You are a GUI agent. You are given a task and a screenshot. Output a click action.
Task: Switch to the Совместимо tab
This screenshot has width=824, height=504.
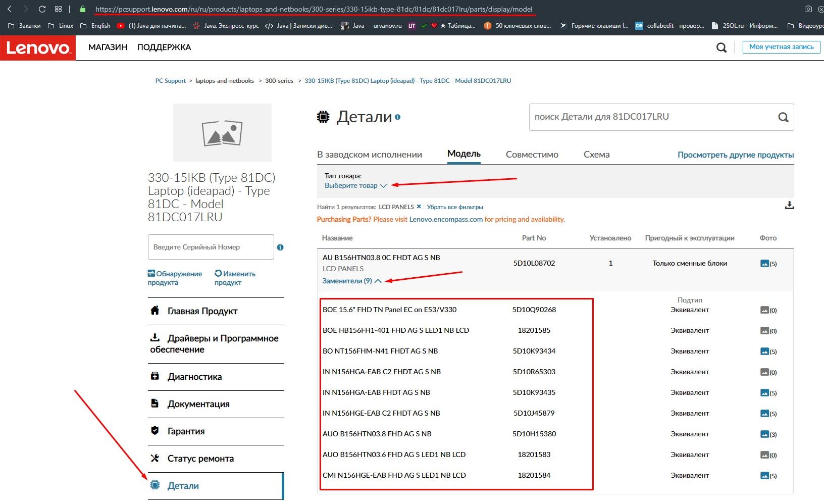pyautogui.click(x=532, y=155)
